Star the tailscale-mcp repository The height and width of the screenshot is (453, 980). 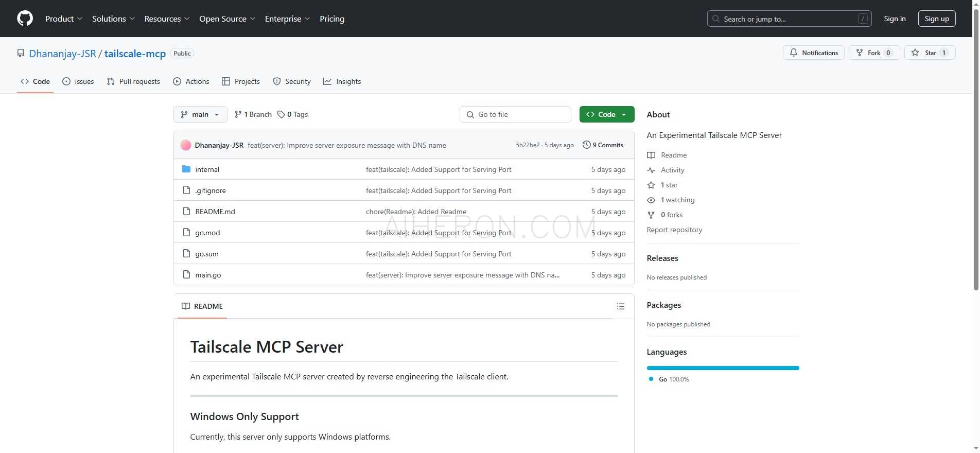[x=930, y=53]
